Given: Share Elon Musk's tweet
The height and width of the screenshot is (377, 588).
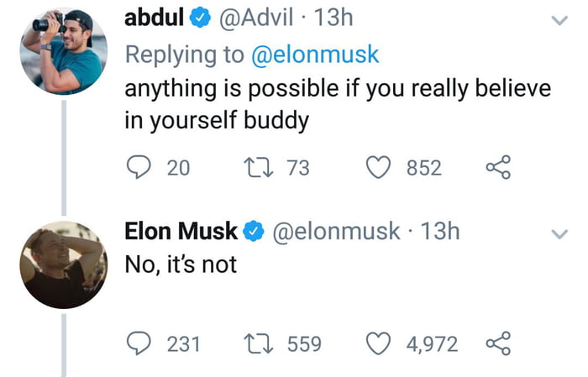Looking at the screenshot, I should (498, 343).
